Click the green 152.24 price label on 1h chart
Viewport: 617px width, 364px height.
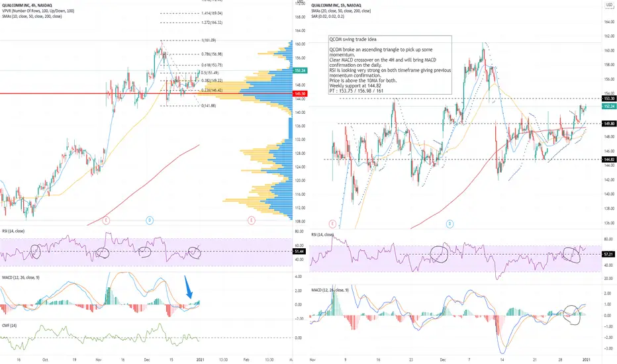(x=609, y=107)
